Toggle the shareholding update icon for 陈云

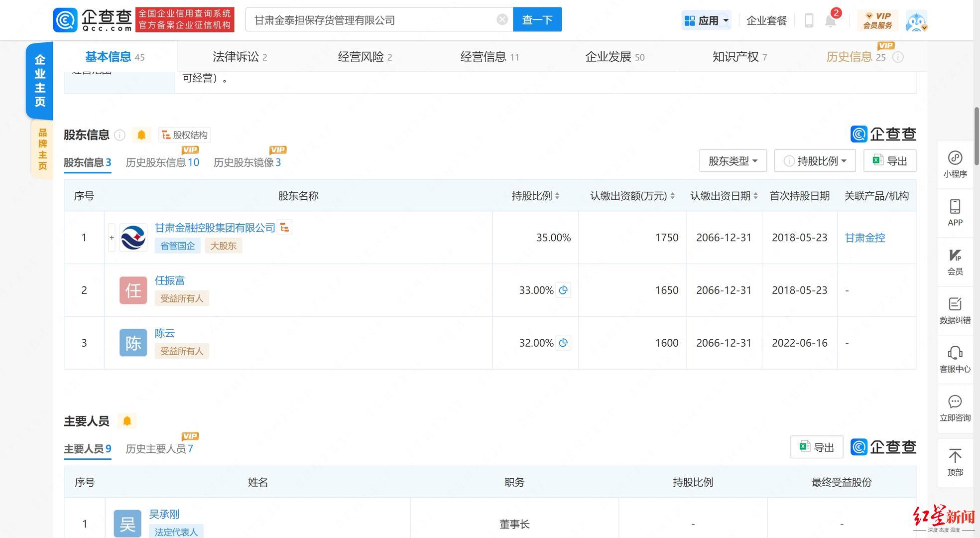563,343
